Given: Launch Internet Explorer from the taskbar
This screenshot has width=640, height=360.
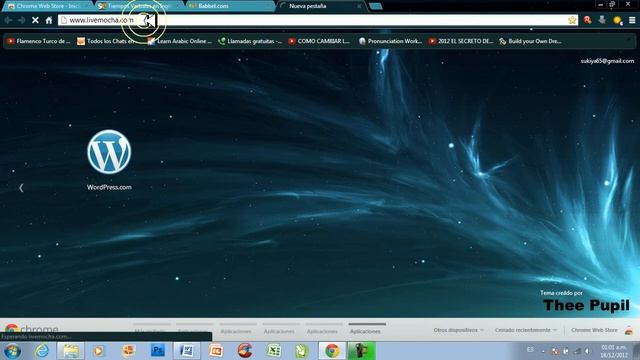Looking at the screenshot, I should pyautogui.click(x=42, y=351).
